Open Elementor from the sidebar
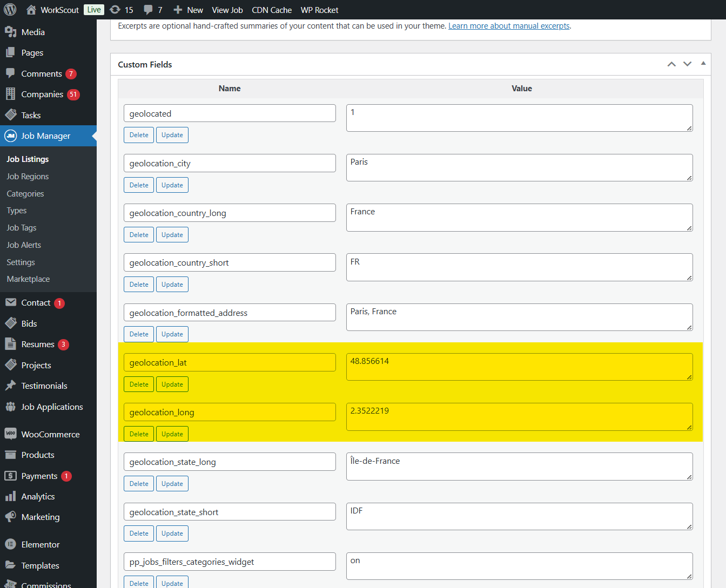The width and height of the screenshot is (726, 588). point(41,544)
